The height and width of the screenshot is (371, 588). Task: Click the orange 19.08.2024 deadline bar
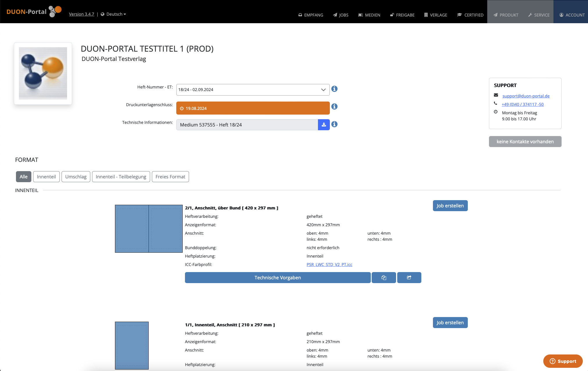[253, 108]
